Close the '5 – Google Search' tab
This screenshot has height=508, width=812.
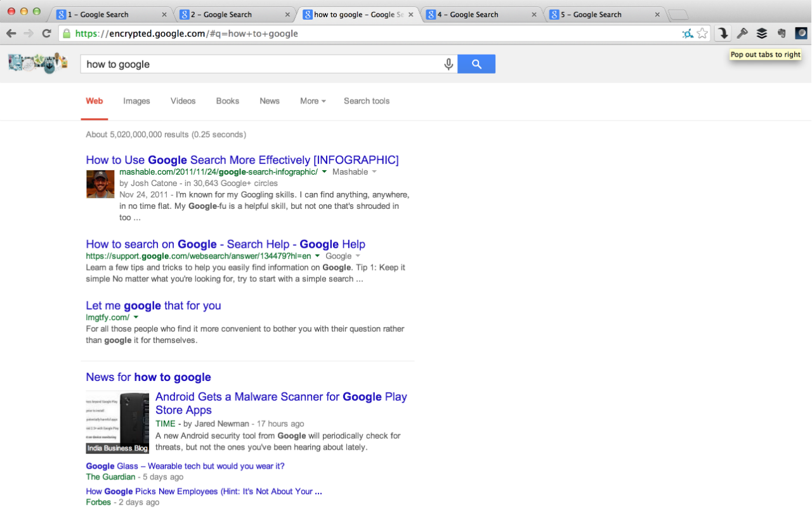coord(657,15)
